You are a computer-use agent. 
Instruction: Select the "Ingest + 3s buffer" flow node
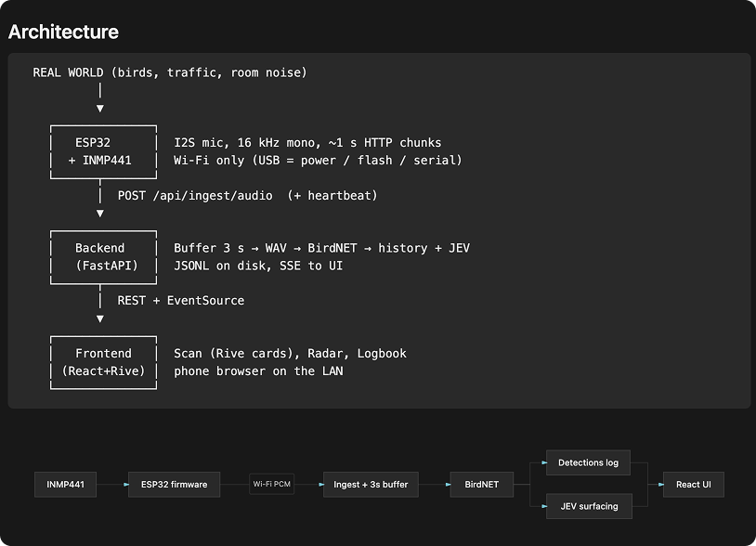coord(371,485)
